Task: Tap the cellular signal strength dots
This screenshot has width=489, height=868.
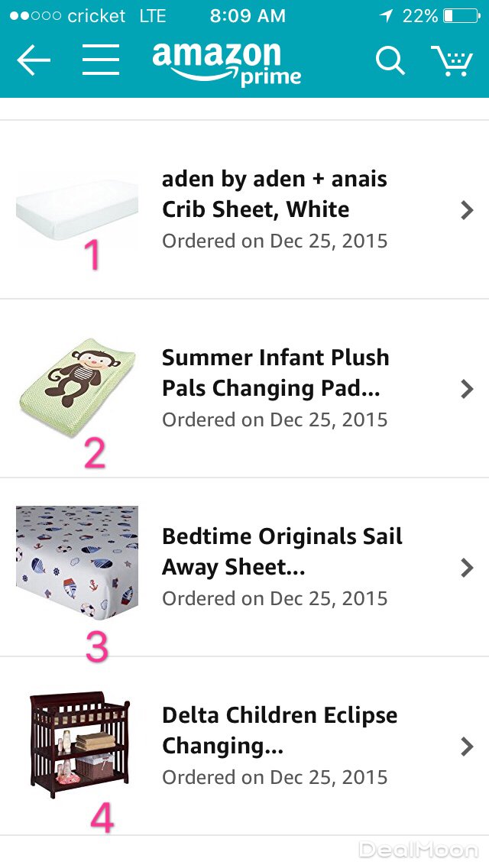Action: point(36,16)
